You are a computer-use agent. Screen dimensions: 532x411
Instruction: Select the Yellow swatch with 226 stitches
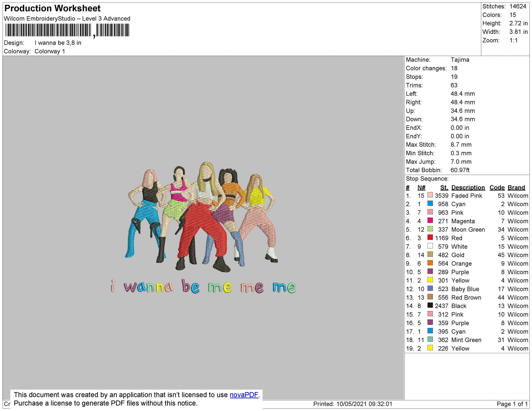[x=430, y=347]
